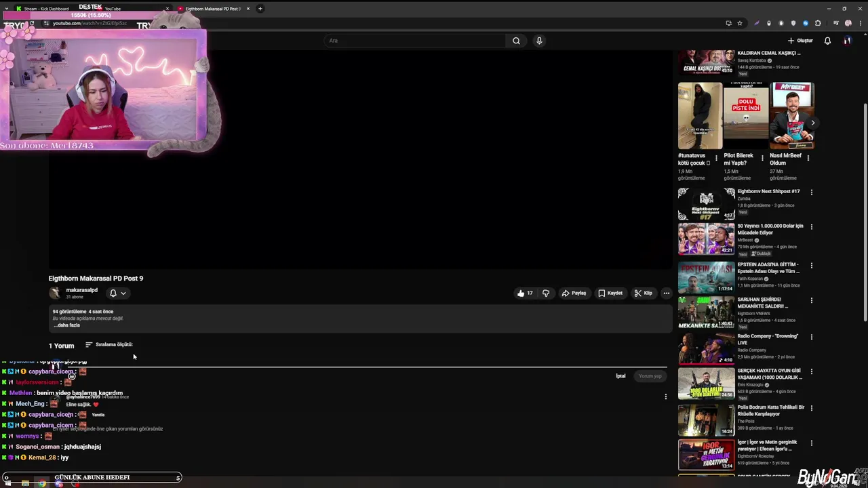Open options menu for the comment
This screenshot has width=868, height=488.
click(x=665, y=396)
